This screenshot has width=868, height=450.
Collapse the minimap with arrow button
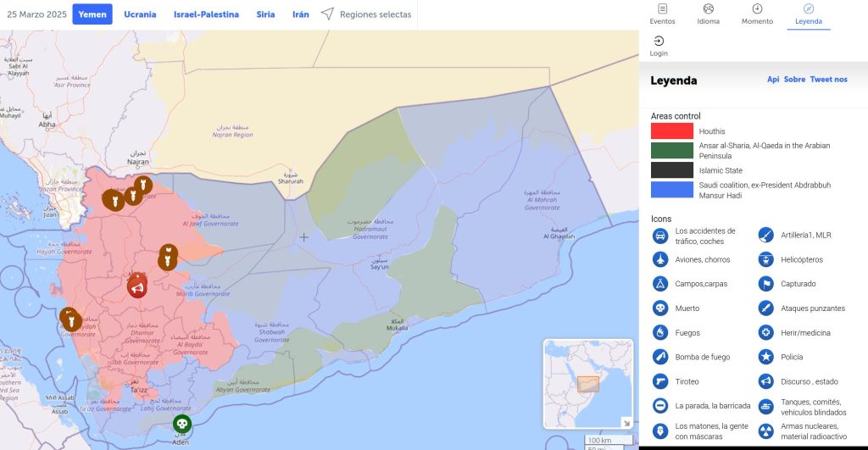(626, 422)
